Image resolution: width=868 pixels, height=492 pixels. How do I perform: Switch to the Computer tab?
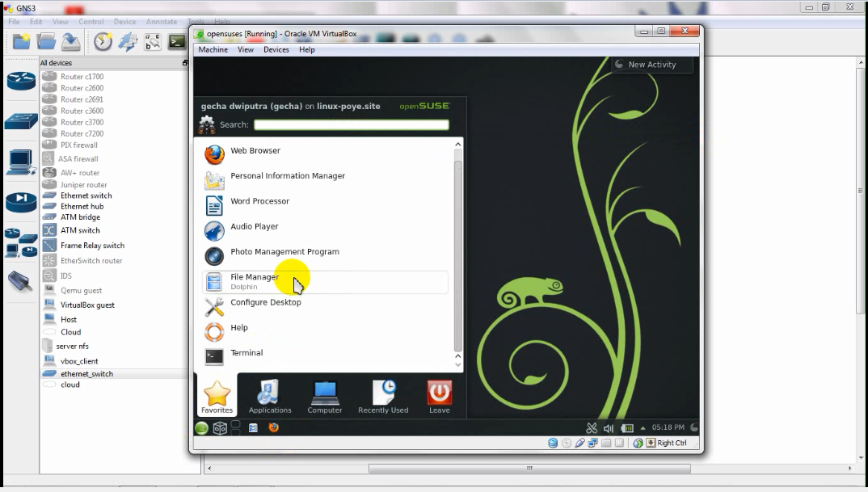coord(325,397)
